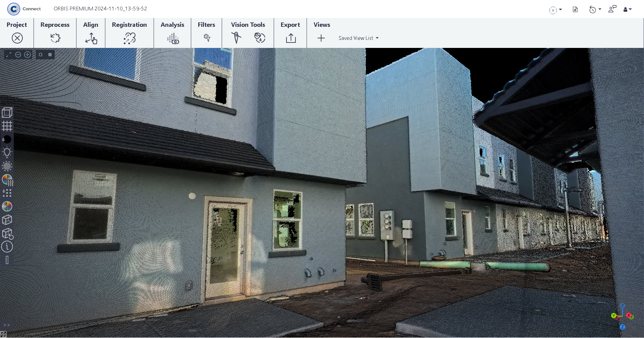Toggle orthographic cube view mode

tap(7, 220)
